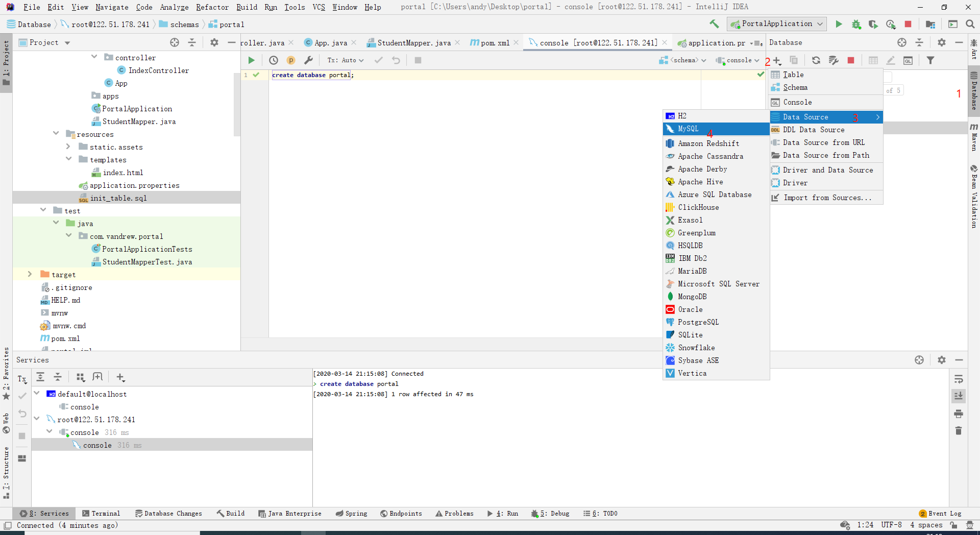Open console settings wrench
980x535 pixels.
coord(308,60)
